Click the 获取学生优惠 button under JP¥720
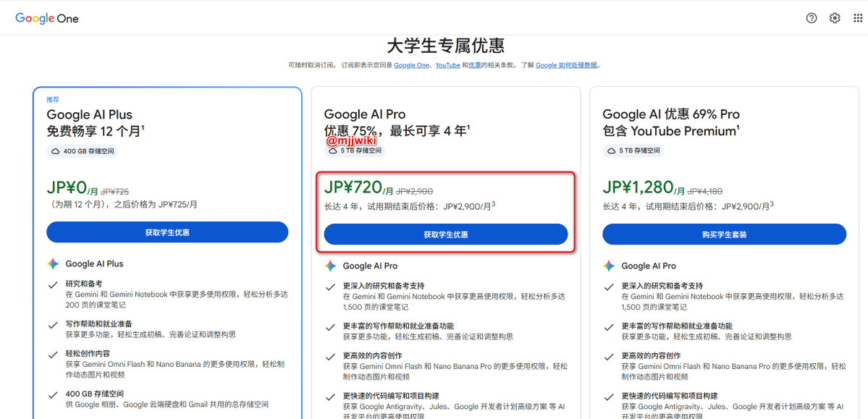The width and height of the screenshot is (868, 419). coord(446,234)
